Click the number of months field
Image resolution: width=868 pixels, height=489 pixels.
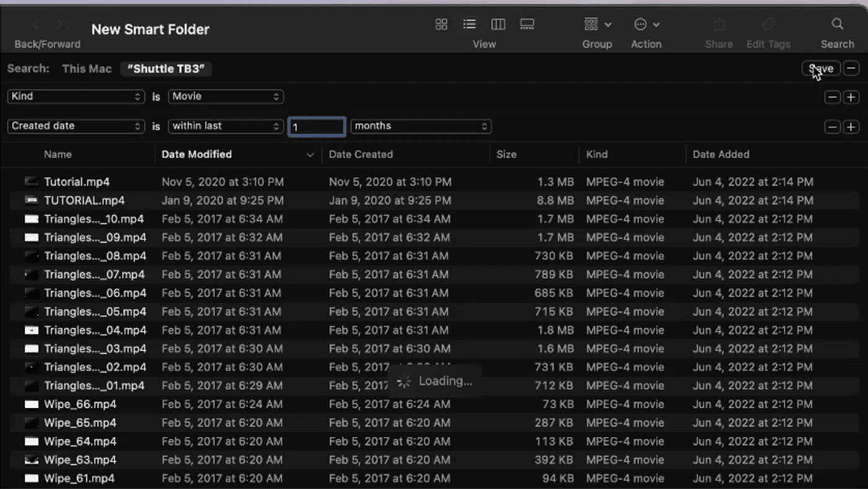[x=316, y=127]
